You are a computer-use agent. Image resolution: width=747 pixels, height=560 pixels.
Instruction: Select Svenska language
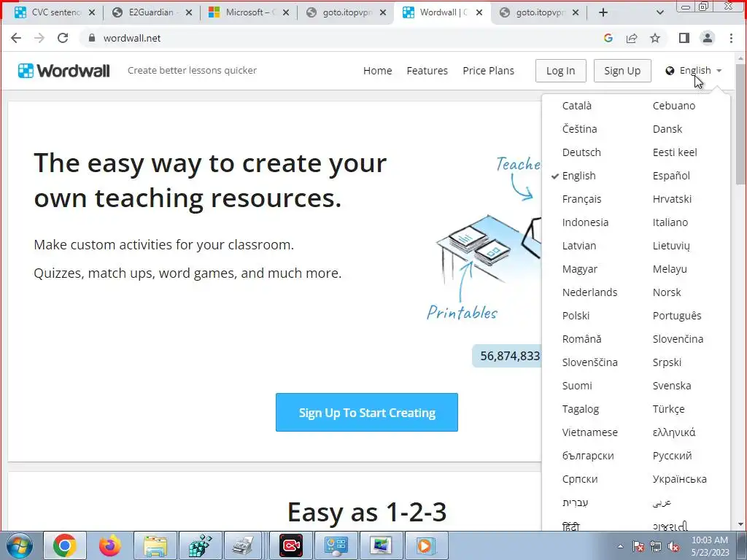(x=671, y=386)
